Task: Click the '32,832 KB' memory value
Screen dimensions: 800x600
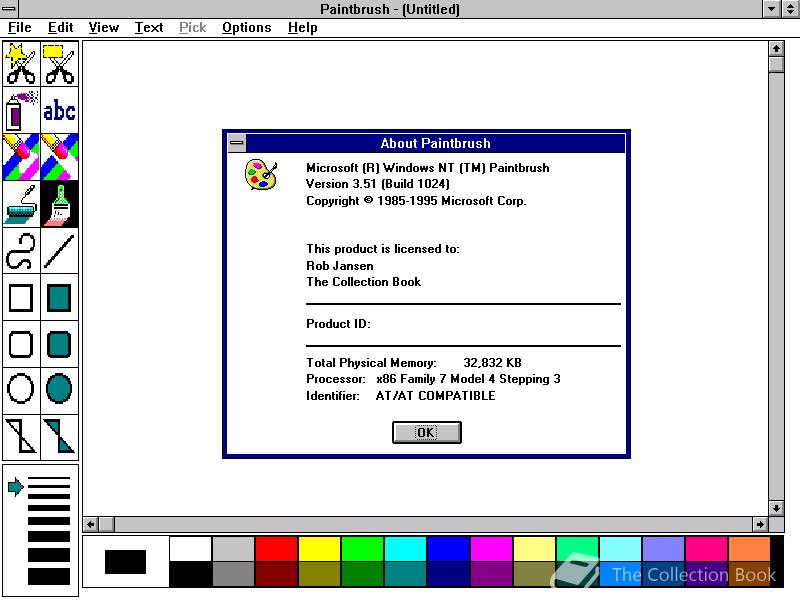Action: [492, 363]
